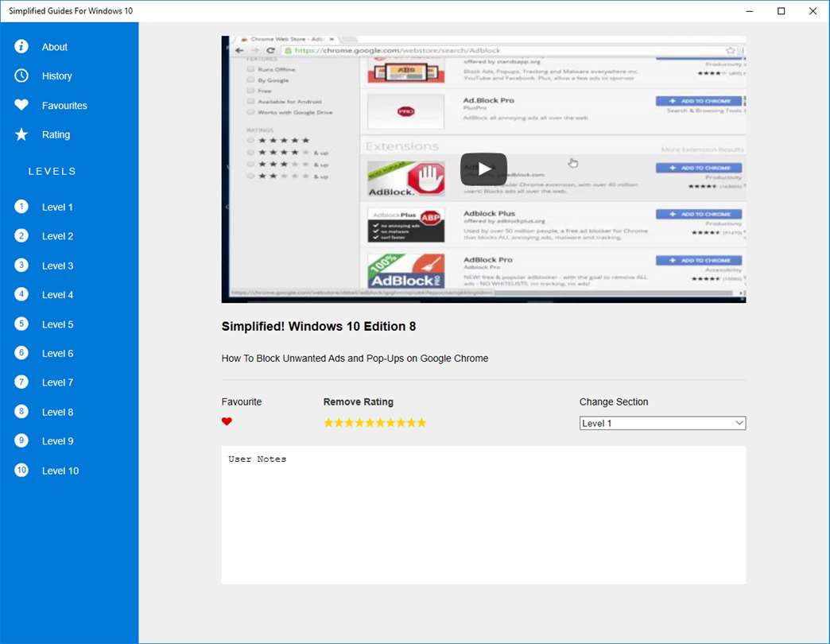Click the 'How To Block Unwanted Ads' description
Screen dimensions: 830x644
[x=355, y=359]
